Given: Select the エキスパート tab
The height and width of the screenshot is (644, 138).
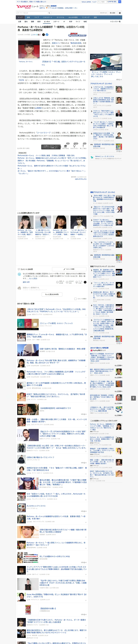Looking at the screenshot, I should click(48, 17).
